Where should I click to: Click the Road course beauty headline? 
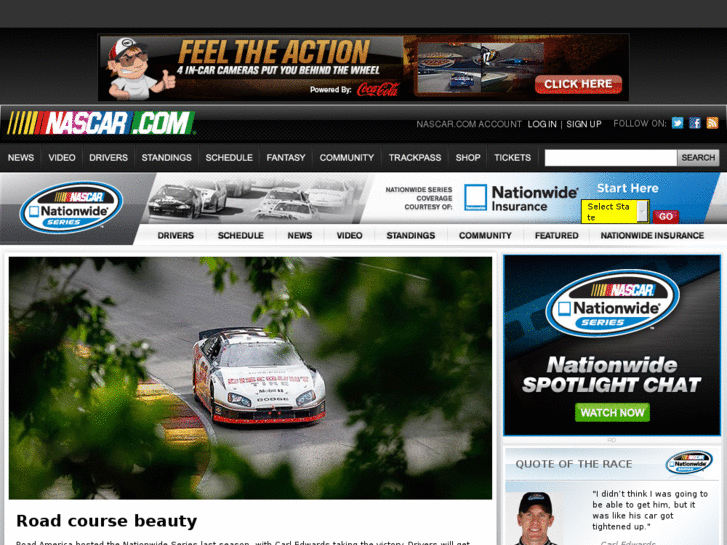click(x=107, y=521)
